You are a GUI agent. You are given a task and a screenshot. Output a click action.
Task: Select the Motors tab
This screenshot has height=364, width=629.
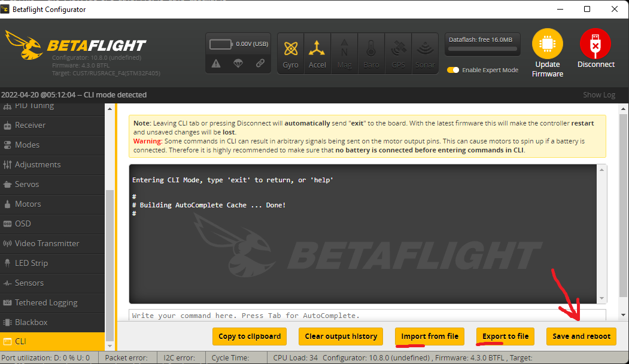pos(52,204)
